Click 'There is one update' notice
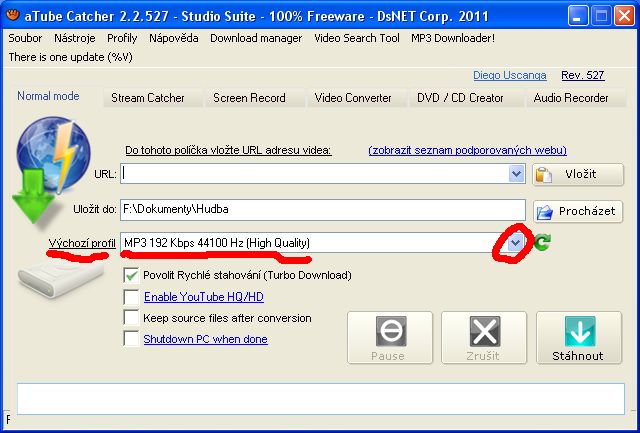 (x=71, y=57)
